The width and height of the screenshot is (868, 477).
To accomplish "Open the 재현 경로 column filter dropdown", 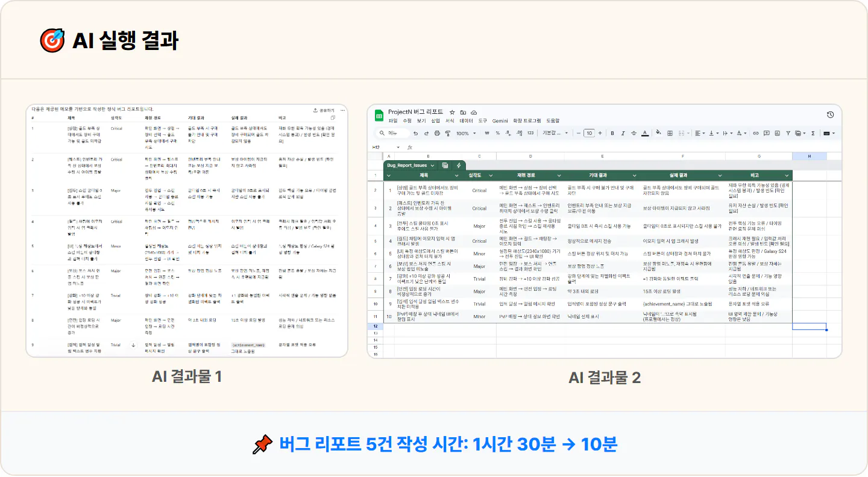I will pos(559,175).
